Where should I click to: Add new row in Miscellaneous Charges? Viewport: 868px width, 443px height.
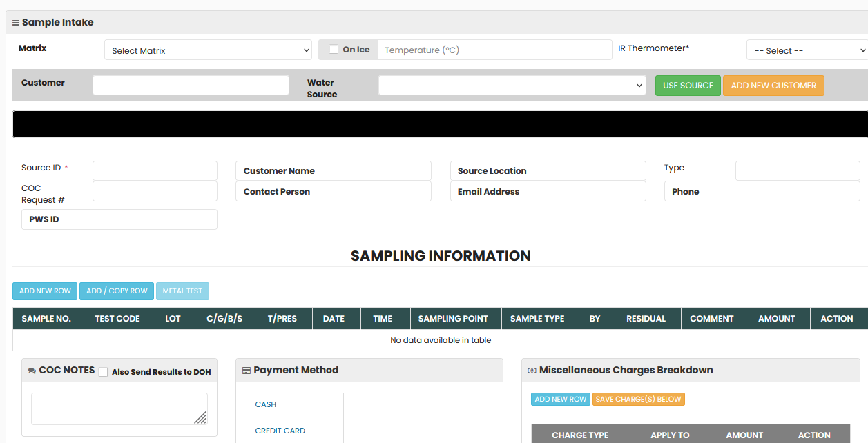click(x=561, y=399)
